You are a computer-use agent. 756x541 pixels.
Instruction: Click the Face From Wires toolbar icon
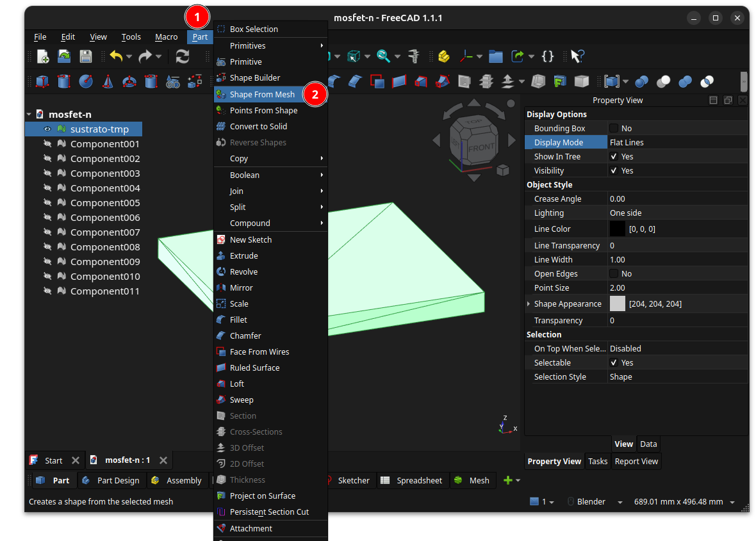point(377,81)
